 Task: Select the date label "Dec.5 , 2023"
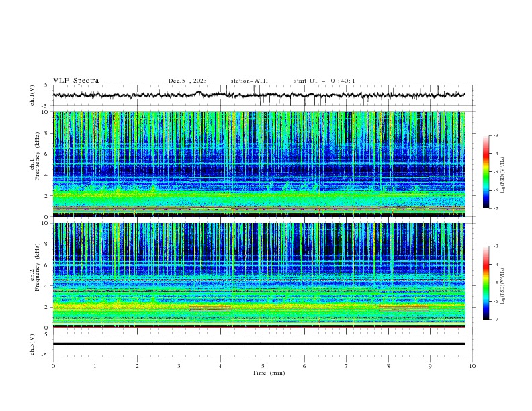pyautogui.click(x=187, y=81)
